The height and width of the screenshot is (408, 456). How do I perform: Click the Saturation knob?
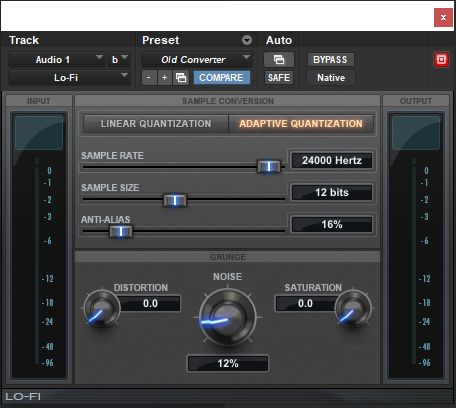point(353,308)
